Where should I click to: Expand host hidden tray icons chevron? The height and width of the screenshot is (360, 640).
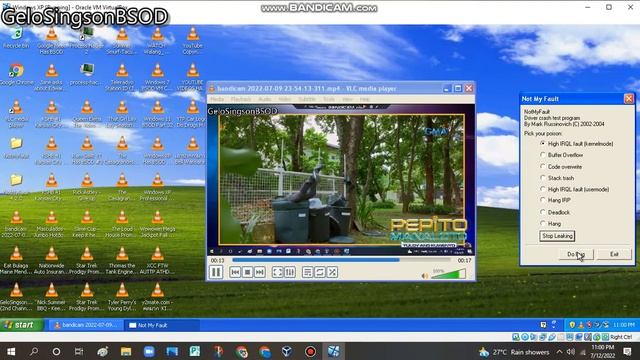click(x=560, y=351)
